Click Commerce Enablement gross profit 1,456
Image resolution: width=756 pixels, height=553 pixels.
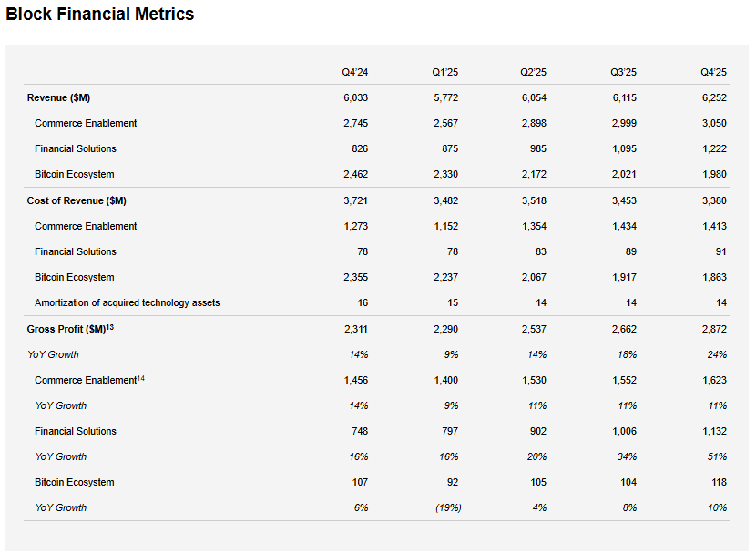[356, 380]
